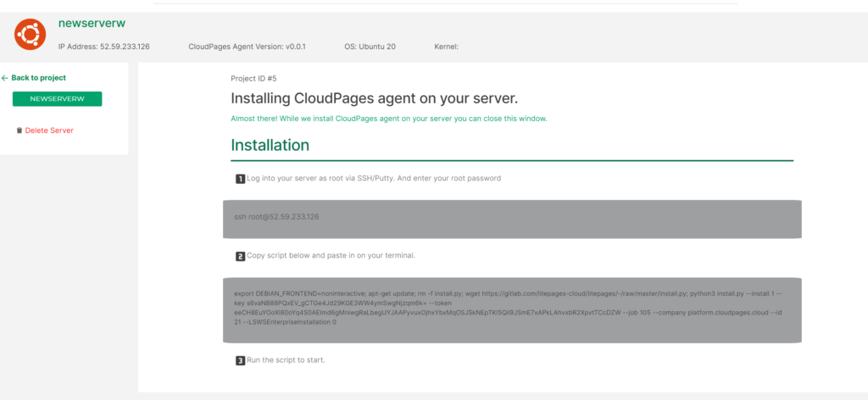Click the trash icon beside Delete Server
868x400 pixels.
click(19, 131)
